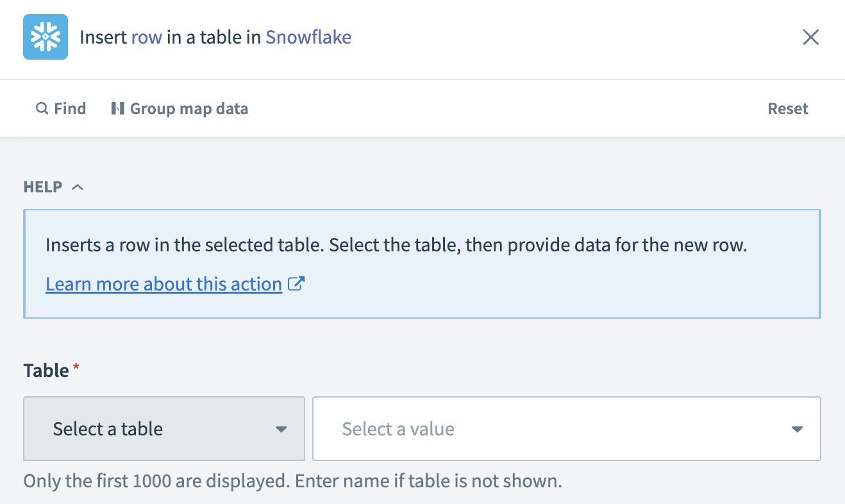Click the magnifying glass Find icon
This screenshot has width=845, height=504.
[42, 108]
